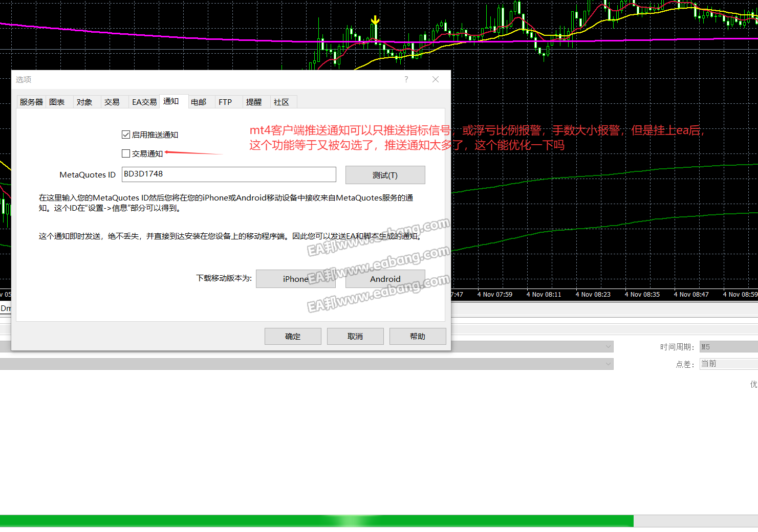Open the 社区 tab

coord(282,102)
